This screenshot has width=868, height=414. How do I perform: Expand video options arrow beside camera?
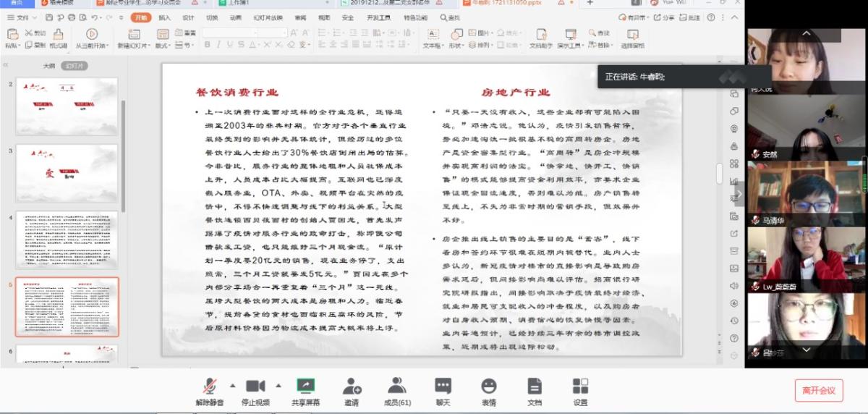click(x=278, y=385)
